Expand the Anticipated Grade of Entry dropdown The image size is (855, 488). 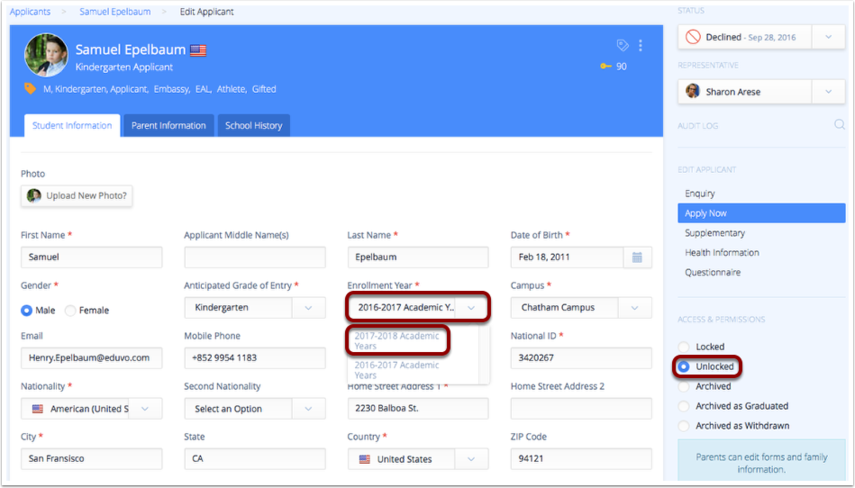(308, 308)
